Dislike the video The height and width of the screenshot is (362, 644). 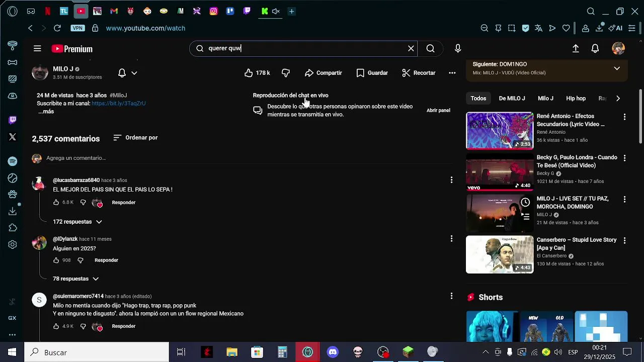[286, 73]
